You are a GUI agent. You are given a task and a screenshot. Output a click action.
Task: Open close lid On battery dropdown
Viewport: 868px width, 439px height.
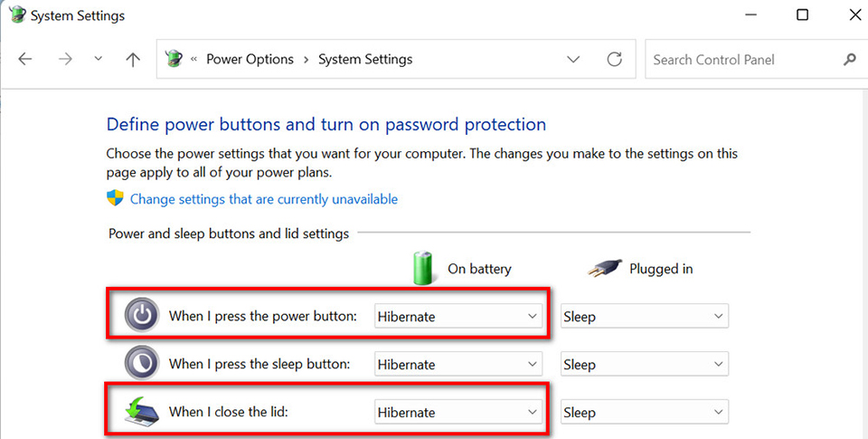458,412
